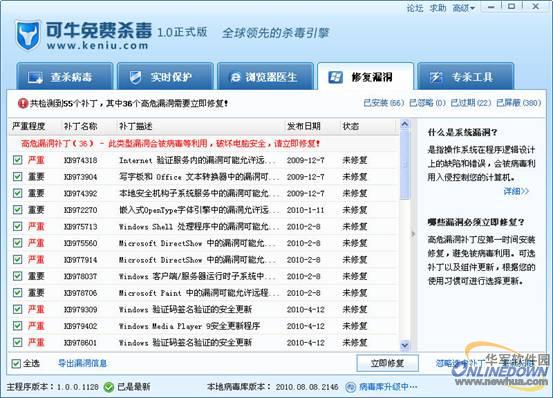Click the 主程序版本 1.0.0.1128 status text
553x398 pixels.
click(x=53, y=387)
